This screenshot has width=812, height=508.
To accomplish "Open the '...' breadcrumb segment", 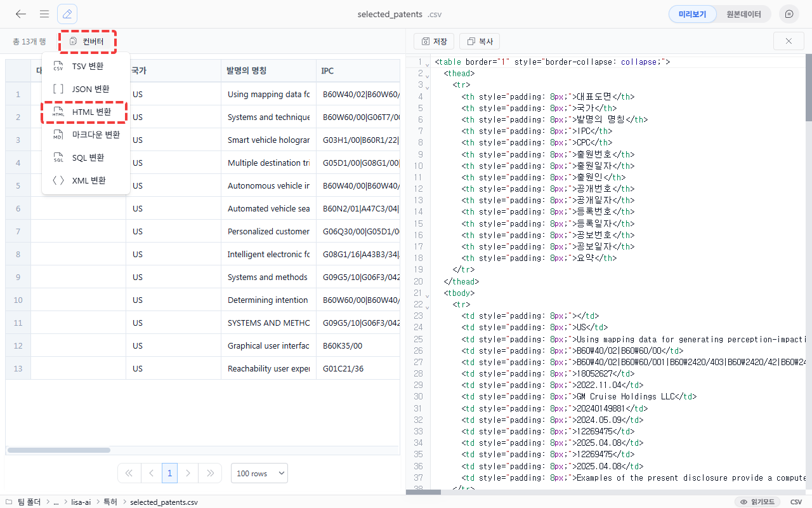I will point(56,502).
